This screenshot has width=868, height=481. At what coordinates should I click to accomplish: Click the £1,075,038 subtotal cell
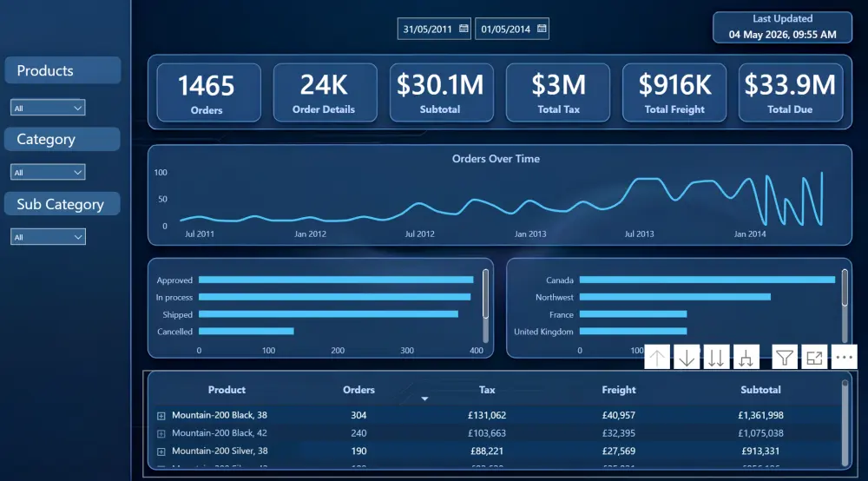(x=760, y=433)
